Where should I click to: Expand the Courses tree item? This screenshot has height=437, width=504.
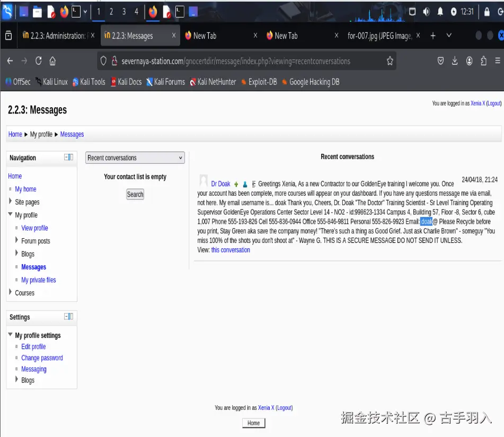click(9, 292)
